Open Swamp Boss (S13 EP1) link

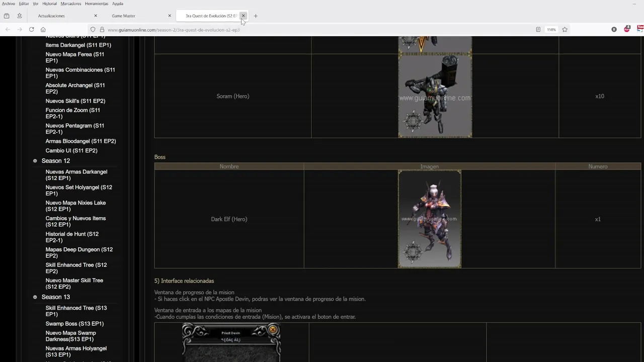click(74, 324)
